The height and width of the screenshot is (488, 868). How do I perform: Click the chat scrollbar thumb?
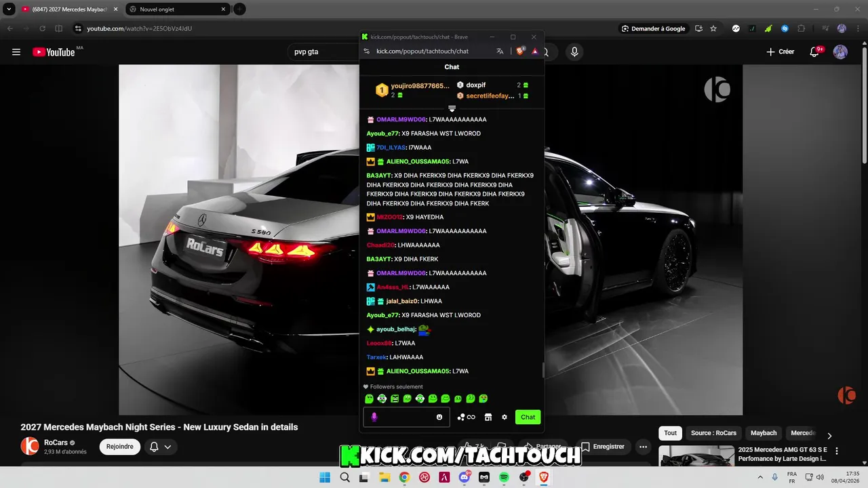542,370
